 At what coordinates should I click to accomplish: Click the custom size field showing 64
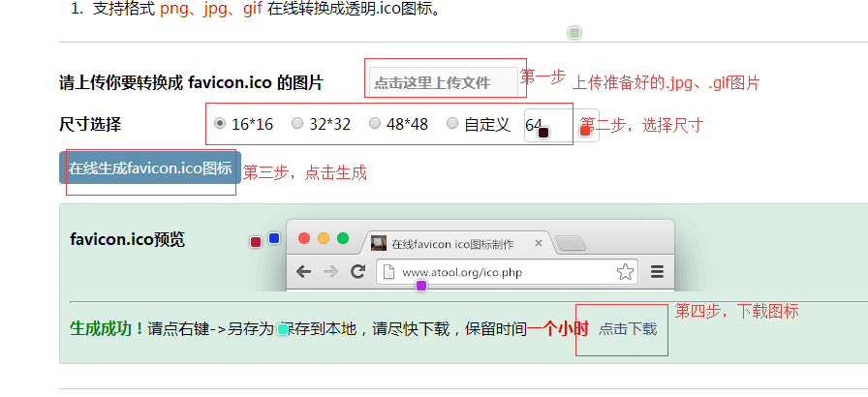562,126
